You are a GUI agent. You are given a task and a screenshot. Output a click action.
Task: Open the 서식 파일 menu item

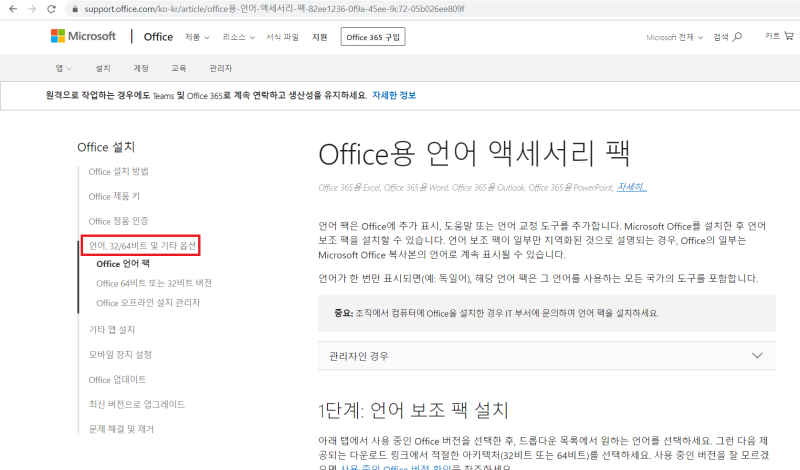pyautogui.click(x=282, y=37)
